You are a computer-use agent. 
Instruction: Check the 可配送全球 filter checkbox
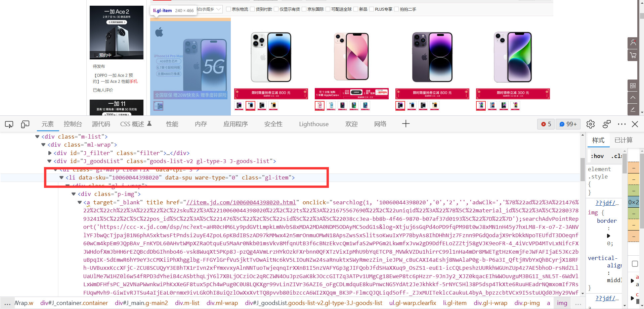coord(328,9)
